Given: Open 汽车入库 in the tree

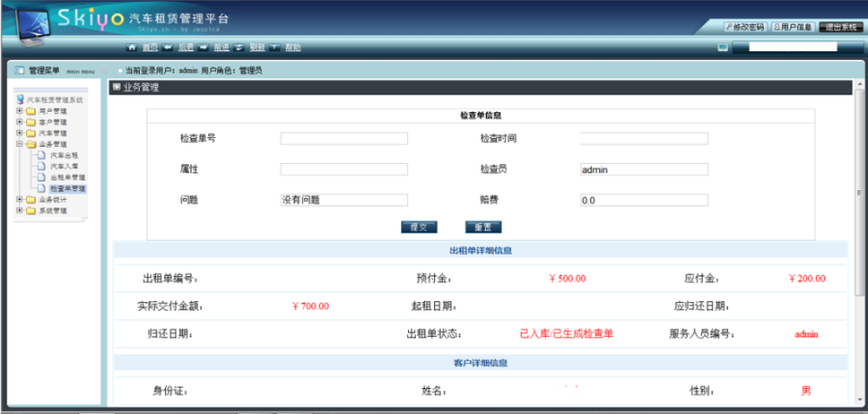Looking at the screenshot, I should pyautogui.click(x=64, y=166).
